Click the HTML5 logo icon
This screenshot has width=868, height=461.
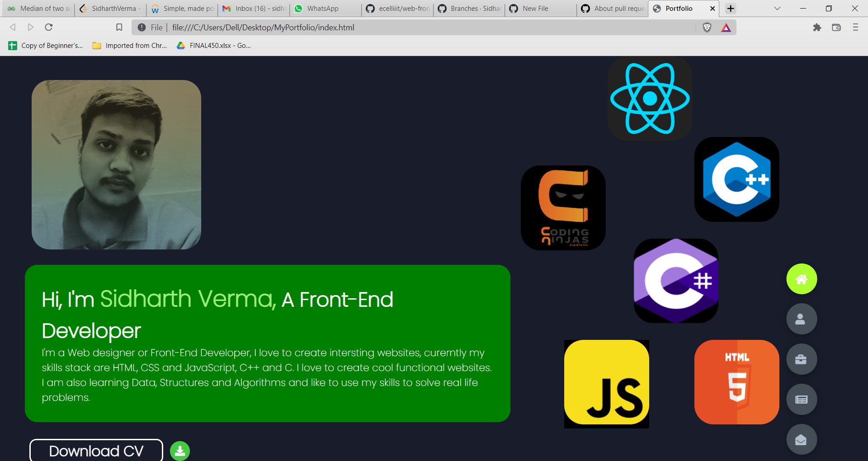(x=736, y=382)
